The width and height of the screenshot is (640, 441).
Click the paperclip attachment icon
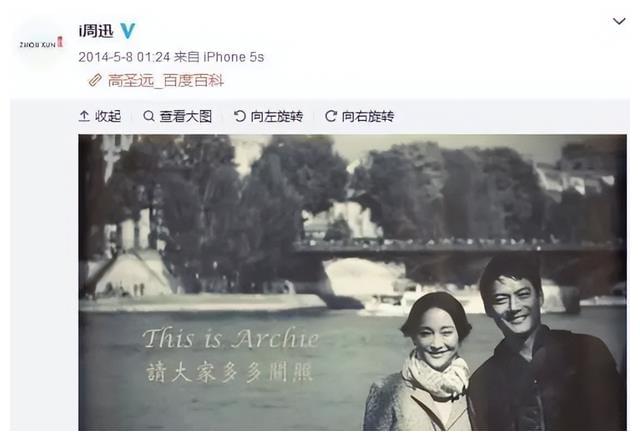[x=95, y=80]
